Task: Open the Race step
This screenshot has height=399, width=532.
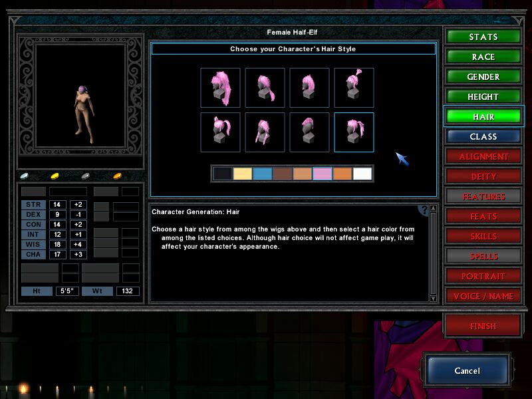Action: [483, 57]
